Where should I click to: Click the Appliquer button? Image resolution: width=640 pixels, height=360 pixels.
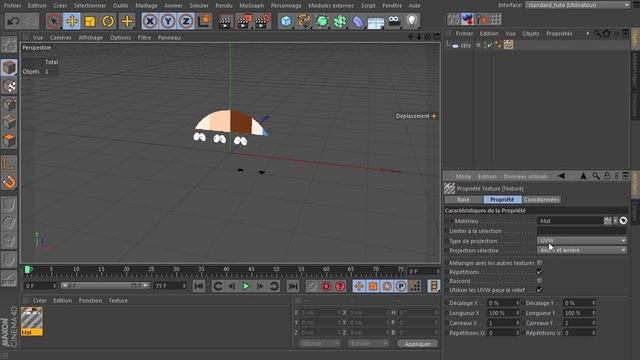click(x=417, y=344)
